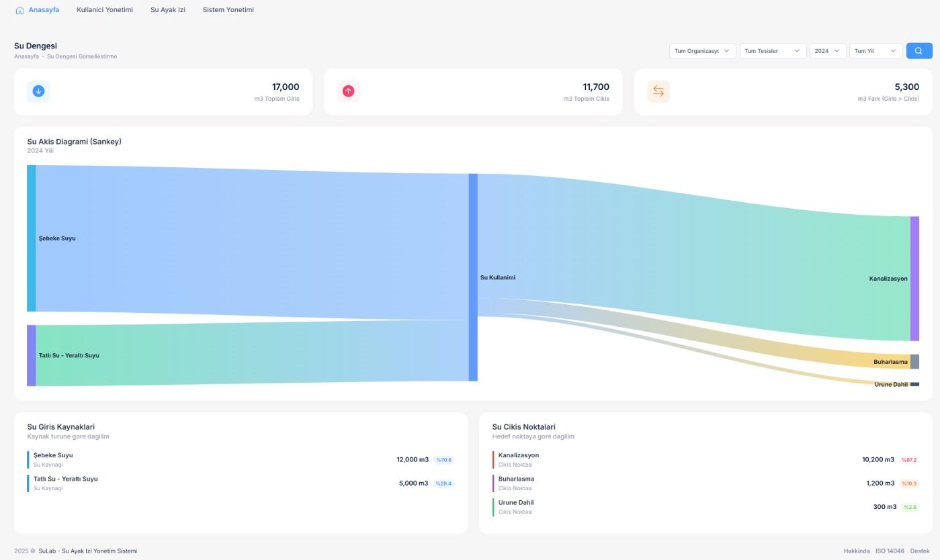
Task: Open the 2024 year dropdown
Action: [827, 51]
